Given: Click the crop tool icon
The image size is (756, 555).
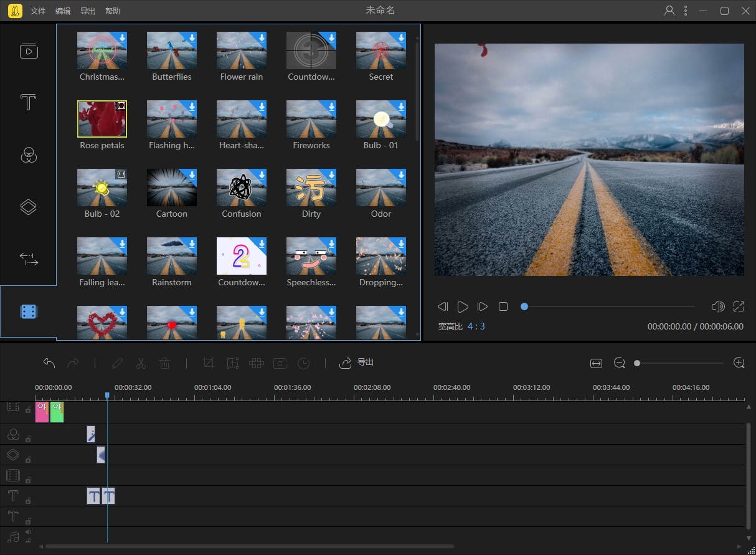Looking at the screenshot, I should point(209,363).
